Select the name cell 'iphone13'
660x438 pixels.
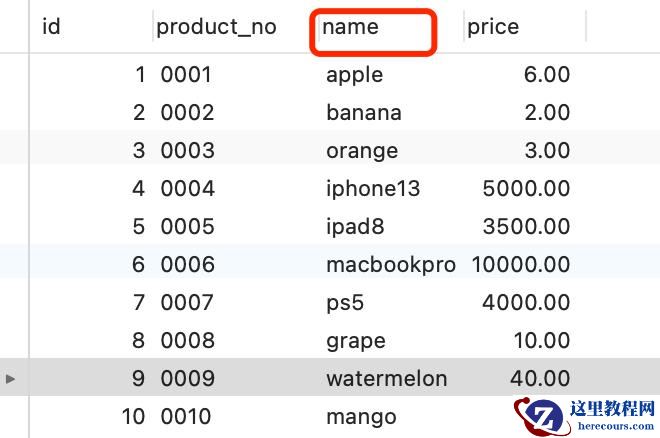click(x=373, y=188)
